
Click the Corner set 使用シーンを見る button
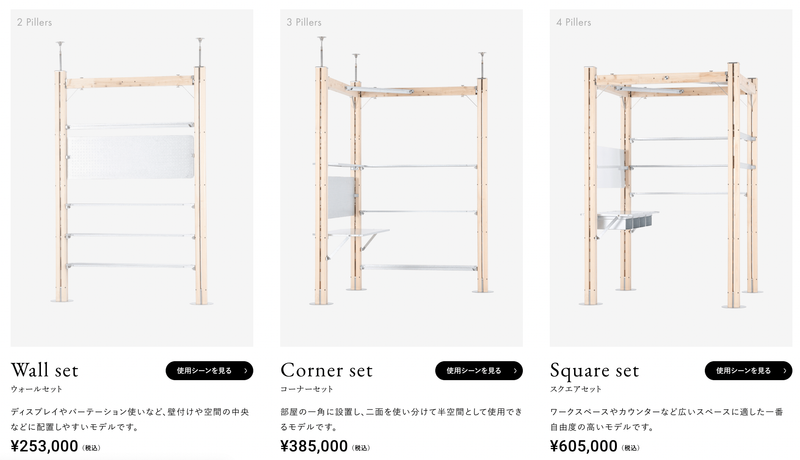coord(479,371)
